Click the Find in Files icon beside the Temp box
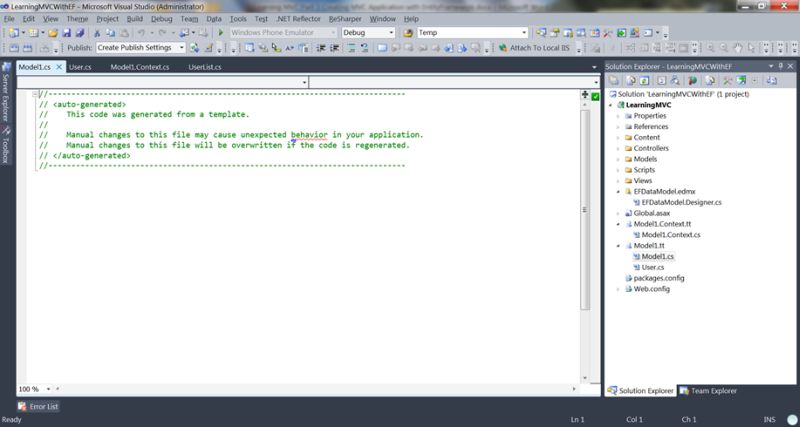This screenshot has height=427, width=800. click(x=408, y=33)
